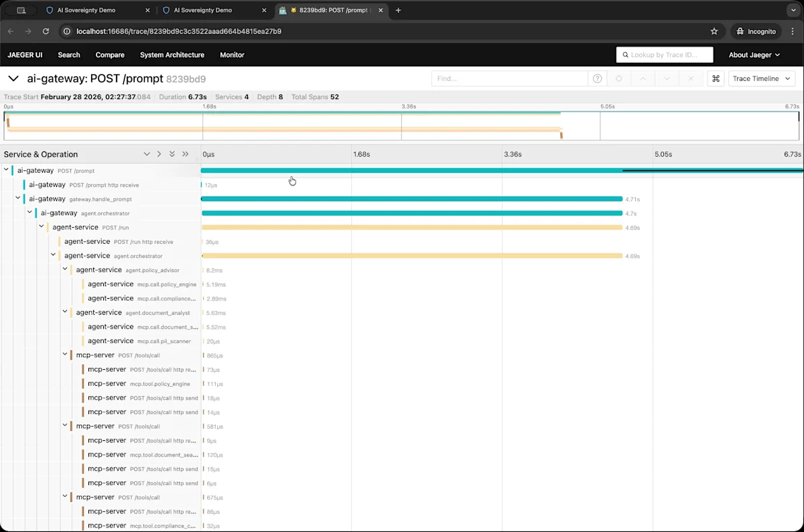Screen dimensions: 804x532
Task: Open keyboard shortcuts command-key button
Action: pyautogui.click(x=716, y=78)
